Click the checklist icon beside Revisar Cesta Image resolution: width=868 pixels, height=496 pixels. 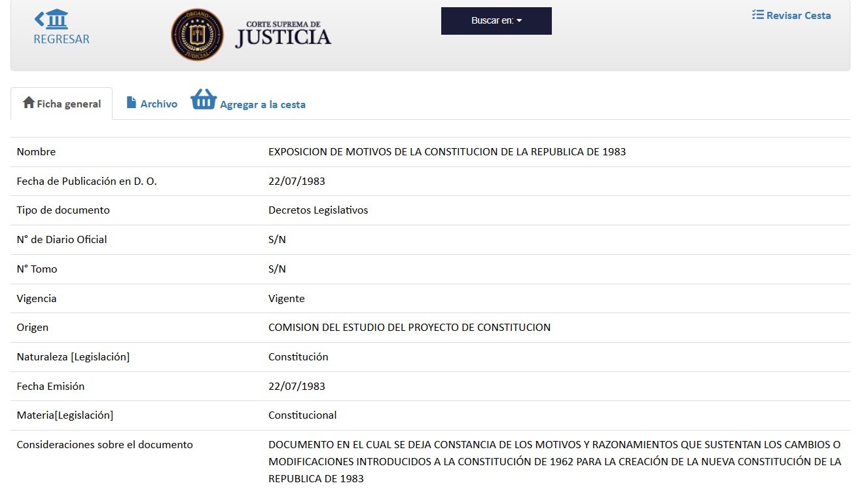click(x=758, y=14)
